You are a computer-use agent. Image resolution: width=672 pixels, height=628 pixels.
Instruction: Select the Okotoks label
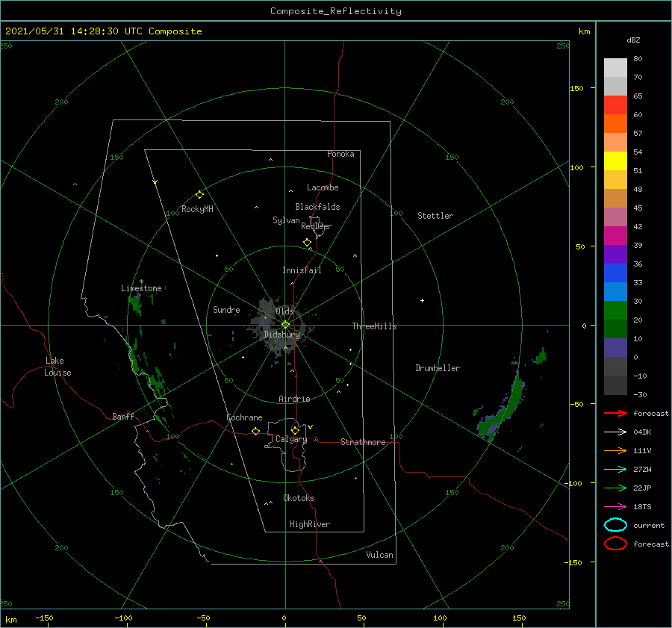pos(299,498)
